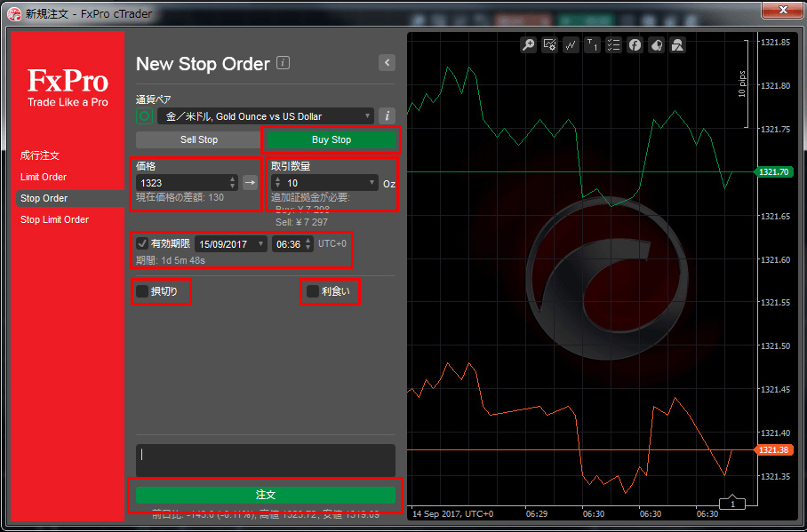Open the Gold Ounce vs US Dollar dropdown
The height and width of the screenshot is (532, 807).
265,116
